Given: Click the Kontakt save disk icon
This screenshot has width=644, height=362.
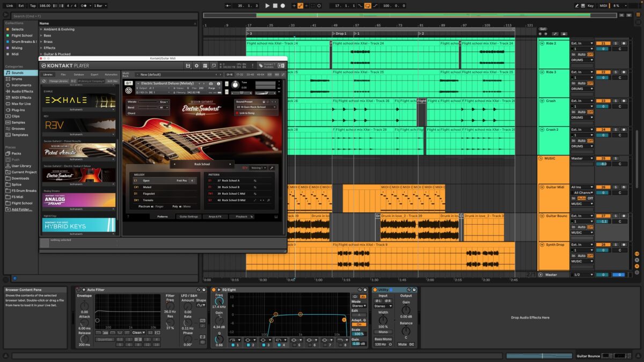Looking at the screenshot, I should [x=188, y=65].
